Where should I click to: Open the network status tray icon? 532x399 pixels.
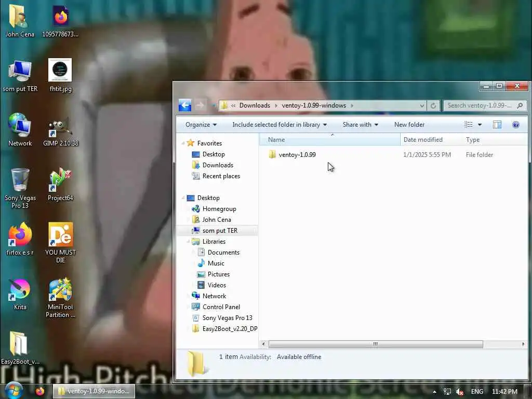(447, 392)
